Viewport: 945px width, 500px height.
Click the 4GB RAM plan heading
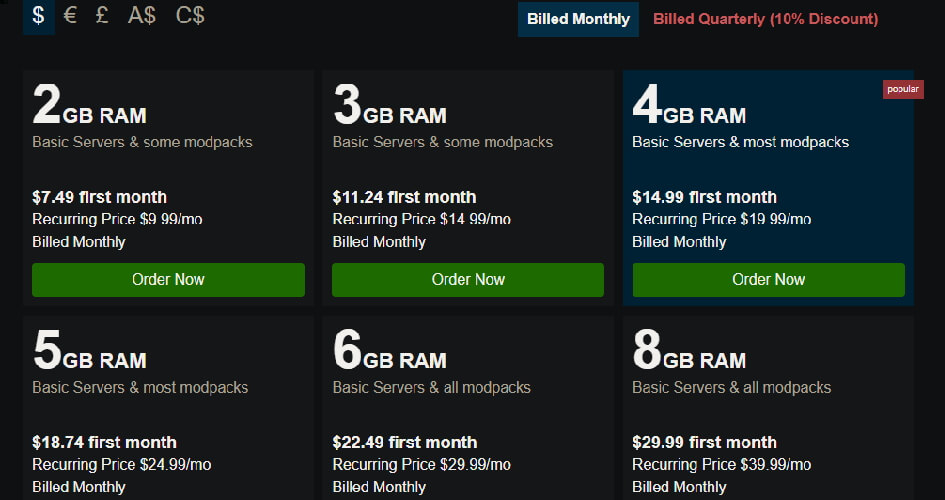(x=689, y=104)
